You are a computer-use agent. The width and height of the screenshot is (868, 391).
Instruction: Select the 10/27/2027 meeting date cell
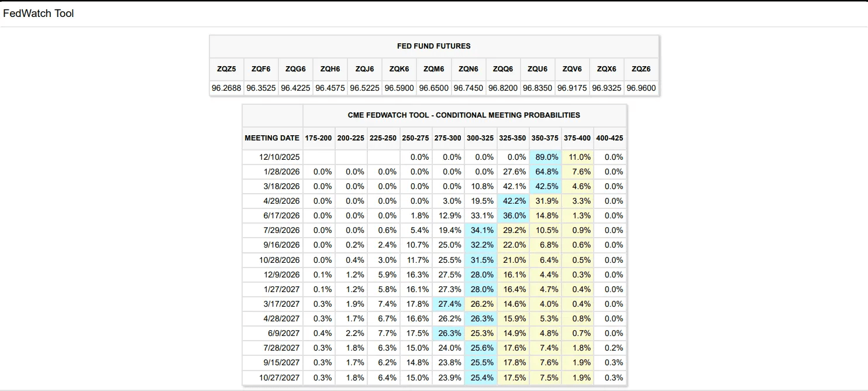(278, 378)
